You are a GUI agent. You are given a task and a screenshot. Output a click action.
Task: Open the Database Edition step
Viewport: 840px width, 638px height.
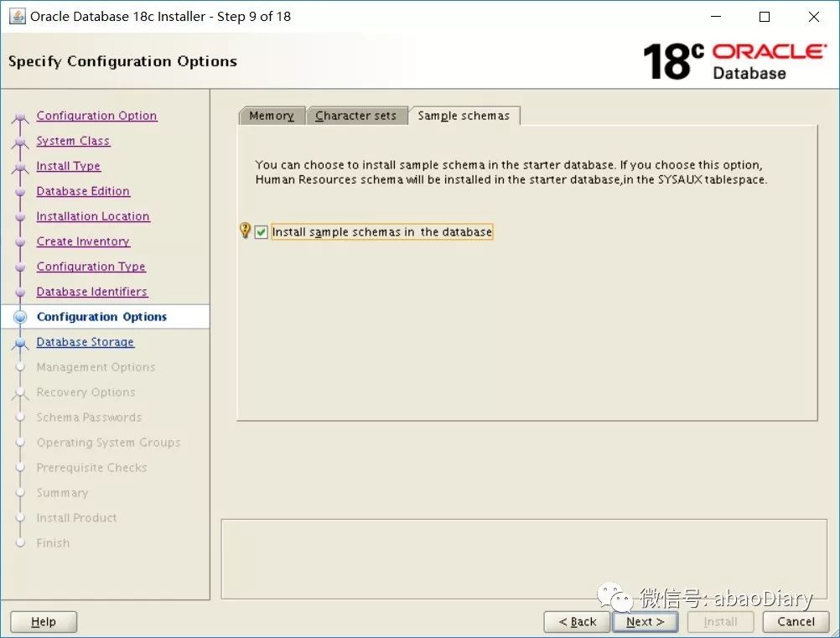tap(83, 191)
